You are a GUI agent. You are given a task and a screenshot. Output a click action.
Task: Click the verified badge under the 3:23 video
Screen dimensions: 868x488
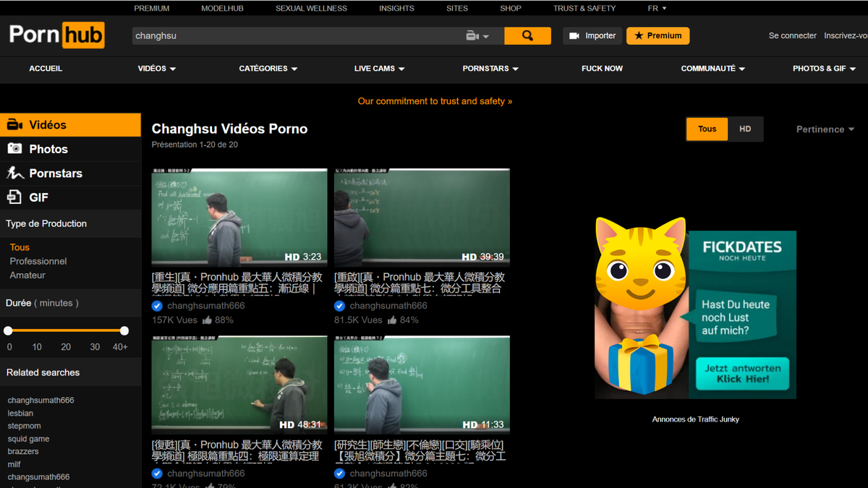click(157, 306)
